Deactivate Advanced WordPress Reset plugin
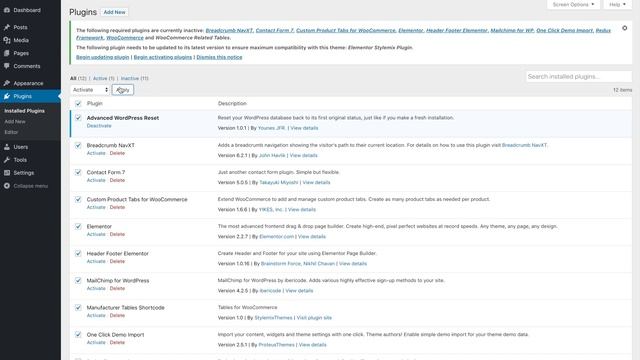This screenshot has width=640, height=360. 99,126
